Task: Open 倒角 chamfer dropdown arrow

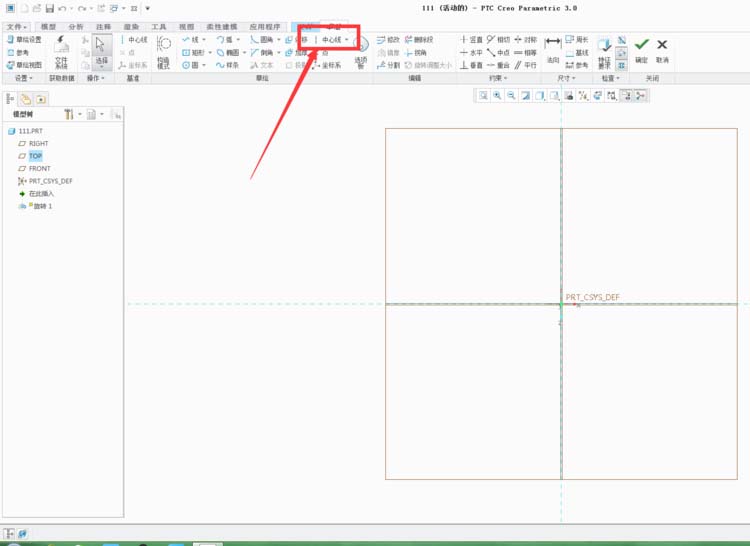Action: pos(278,53)
